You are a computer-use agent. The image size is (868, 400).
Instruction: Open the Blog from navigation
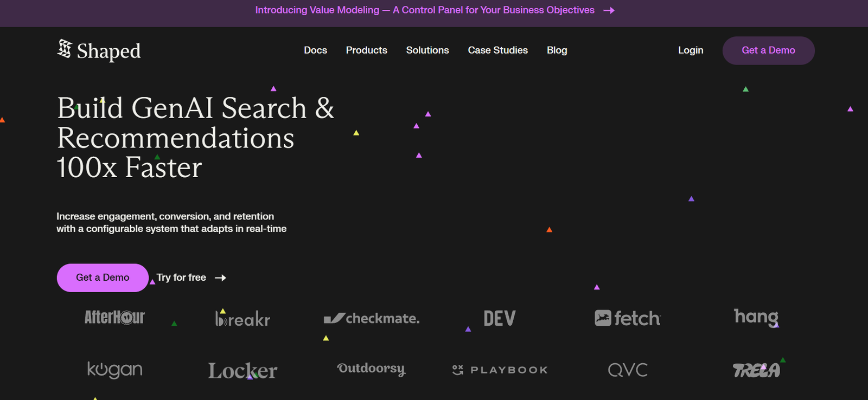(x=557, y=50)
